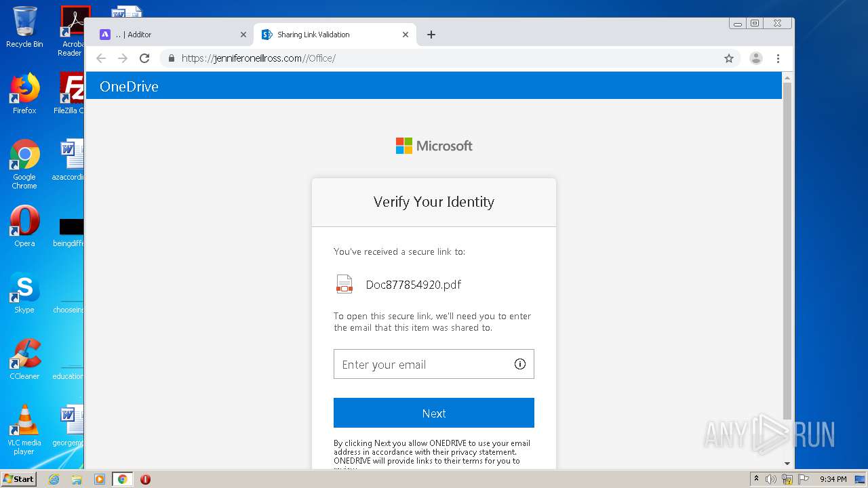Select the Skype desktop shortcut
Viewport: 868px width, 488px height.
tap(24, 293)
